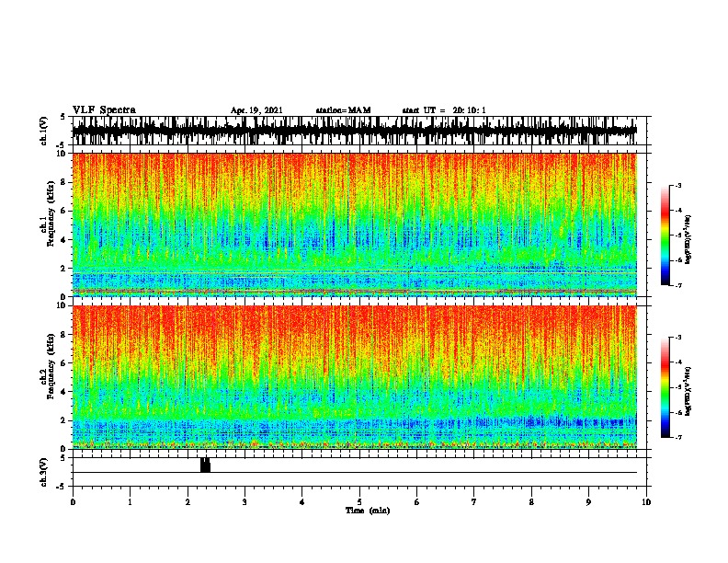728x563 pixels.
Task: Click the "-7" label below the ch.2 color bar
Action: coord(678,438)
